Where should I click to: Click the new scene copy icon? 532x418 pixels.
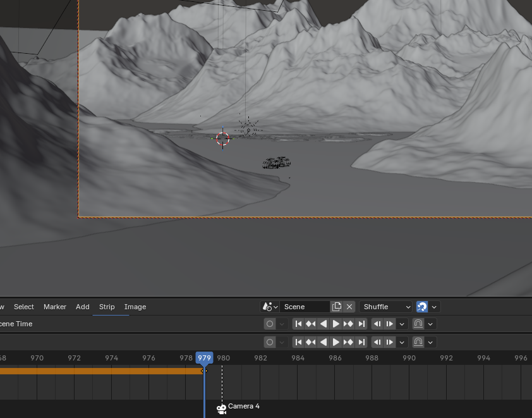pyautogui.click(x=337, y=307)
